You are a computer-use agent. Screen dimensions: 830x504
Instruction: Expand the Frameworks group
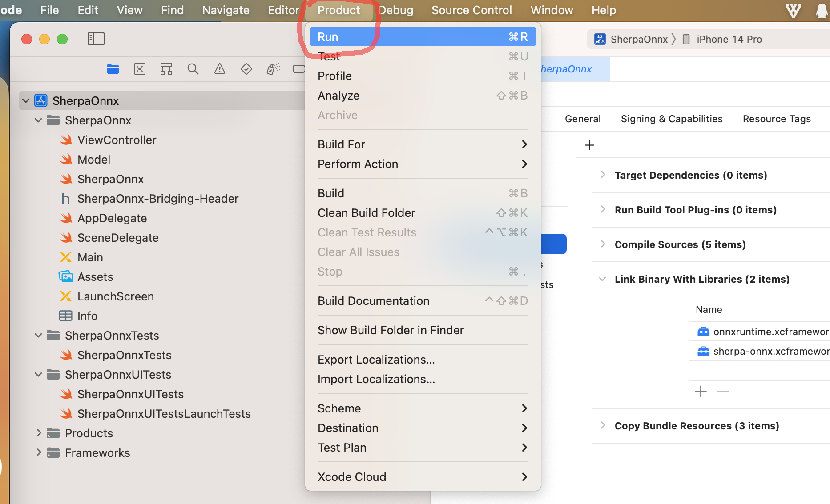coord(39,453)
